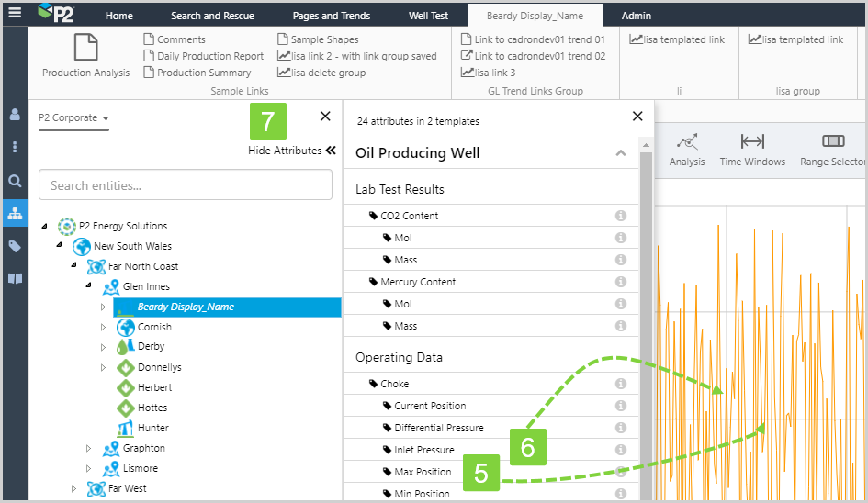Open the tags sidebar icon
The width and height of the screenshot is (868, 503).
[x=15, y=246]
